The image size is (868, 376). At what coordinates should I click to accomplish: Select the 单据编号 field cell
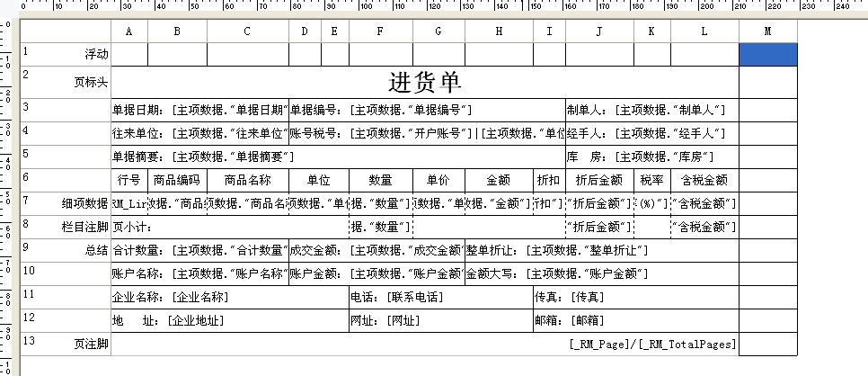pyautogui.click(x=427, y=111)
